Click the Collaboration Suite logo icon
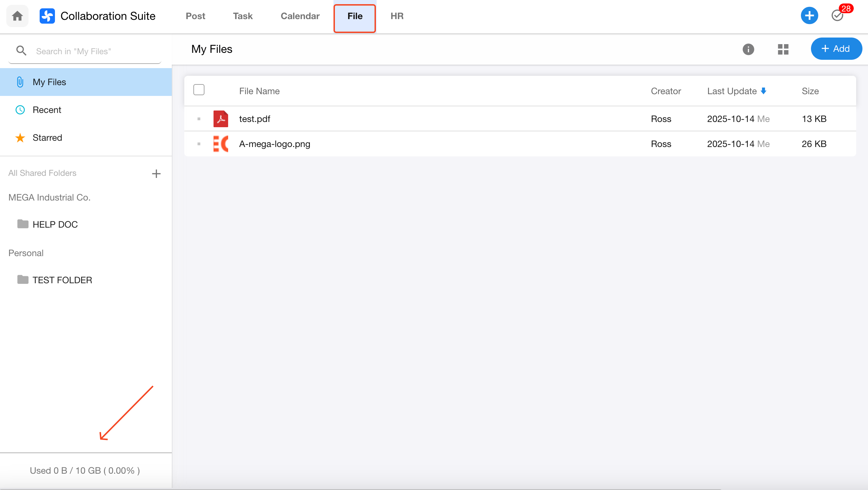Image resolution: width=868 pixels, height=490 pixels. coord(47,16)
